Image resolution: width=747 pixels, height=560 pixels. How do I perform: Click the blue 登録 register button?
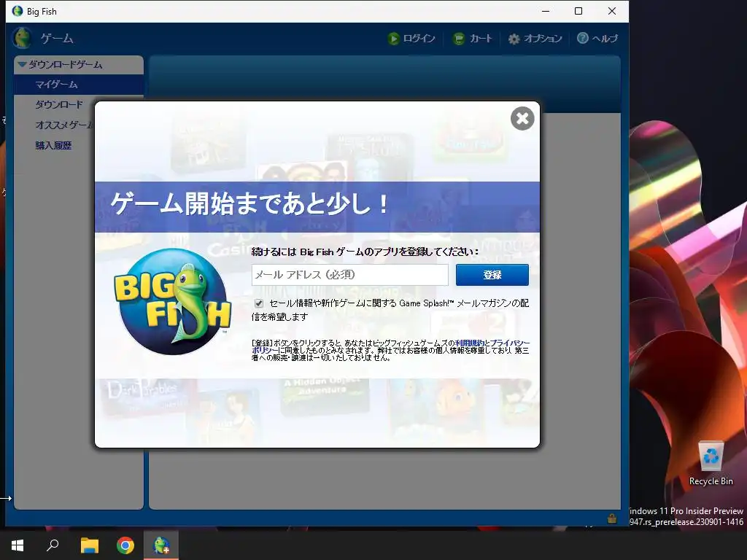click(492, 275)
